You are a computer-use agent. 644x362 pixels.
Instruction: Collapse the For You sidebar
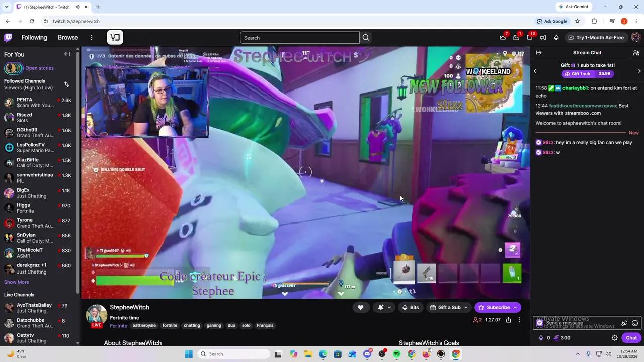(x=67, y=54)
